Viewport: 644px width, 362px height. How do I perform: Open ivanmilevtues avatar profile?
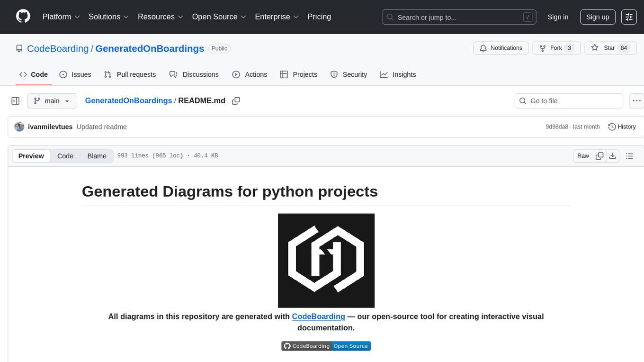tap(19, 127)
